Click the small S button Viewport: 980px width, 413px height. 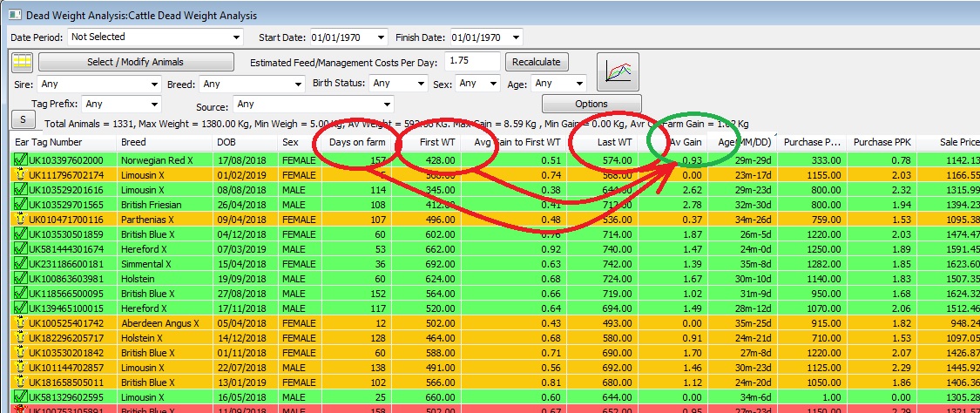point(24,119)
